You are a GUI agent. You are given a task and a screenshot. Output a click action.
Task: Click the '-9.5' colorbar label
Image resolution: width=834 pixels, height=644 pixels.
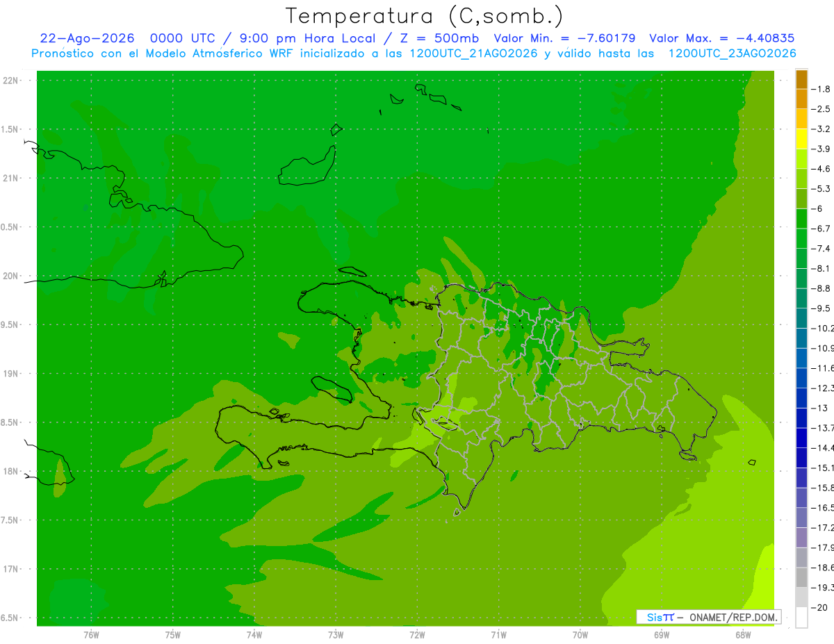821,308
